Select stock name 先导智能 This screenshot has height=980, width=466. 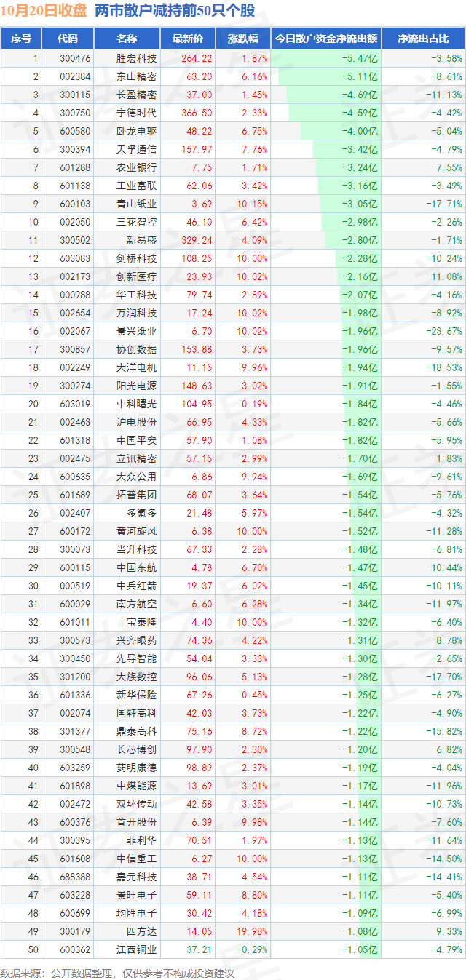[136, 658]
